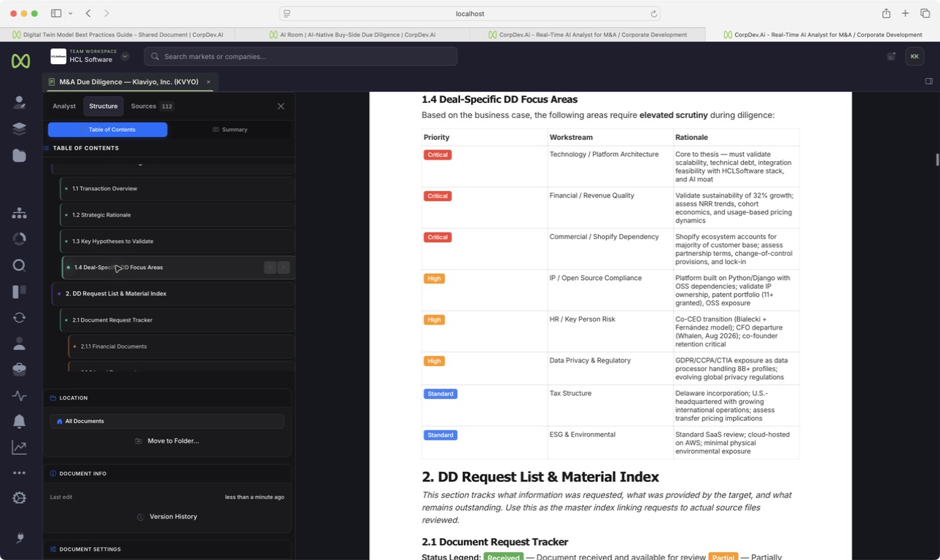Switch to the Summary view toggle

click(x=230, y=130)
